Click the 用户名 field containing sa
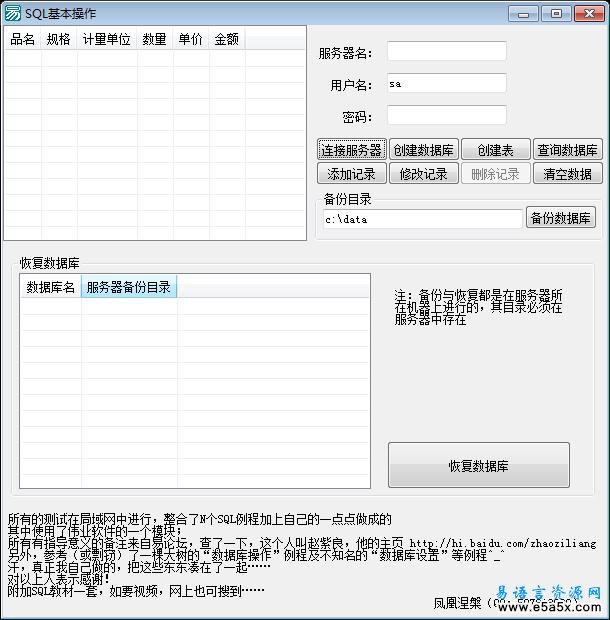This screenshot has height=620, width=610. coord(447,83)
